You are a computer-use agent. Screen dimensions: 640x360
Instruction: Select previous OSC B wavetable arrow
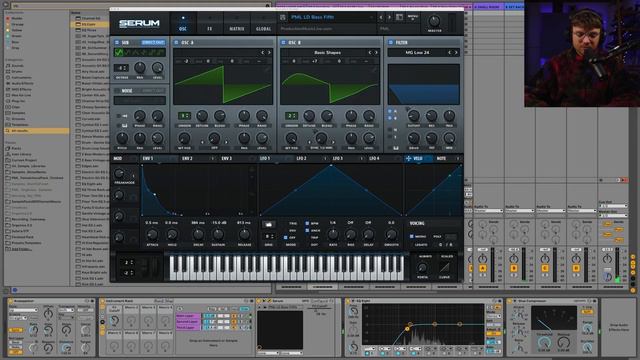click(370, 53)
